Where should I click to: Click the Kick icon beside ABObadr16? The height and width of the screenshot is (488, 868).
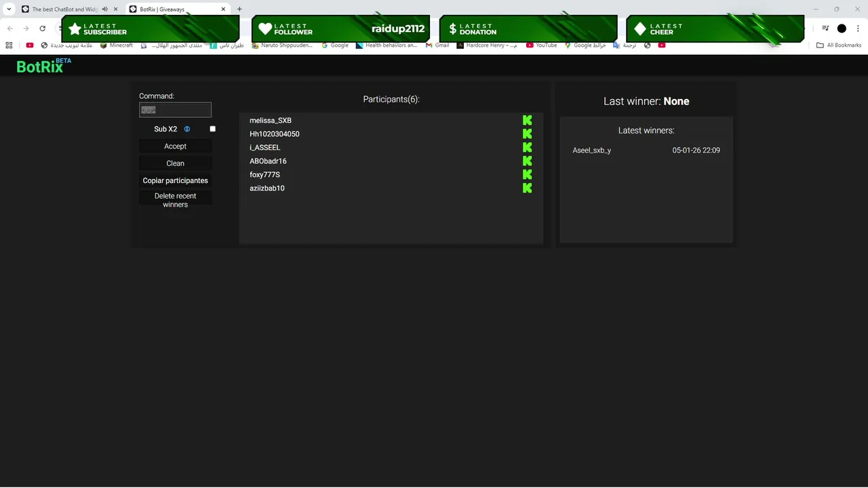527,161
